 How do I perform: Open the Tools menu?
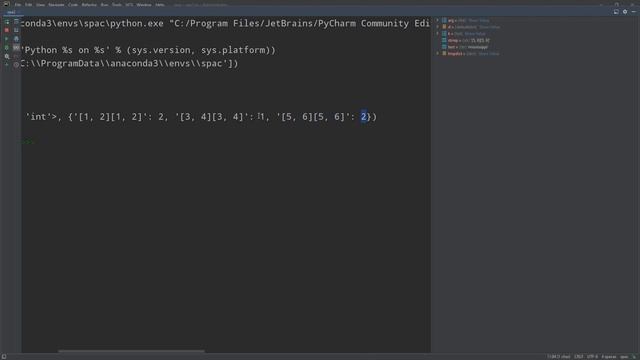[117, 5]
